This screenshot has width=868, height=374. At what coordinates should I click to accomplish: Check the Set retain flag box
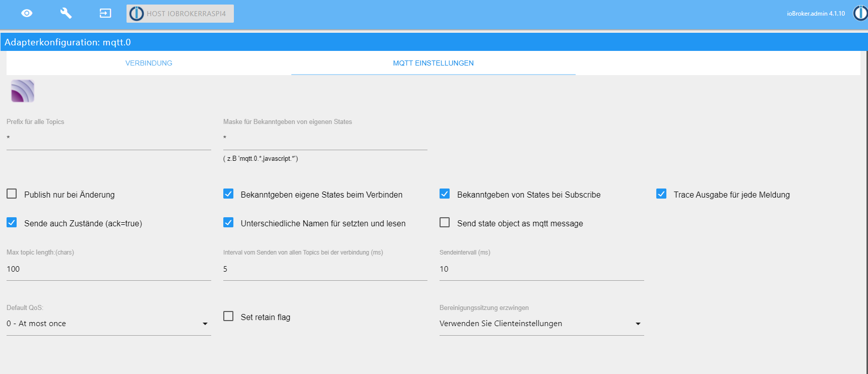[228, 316]
